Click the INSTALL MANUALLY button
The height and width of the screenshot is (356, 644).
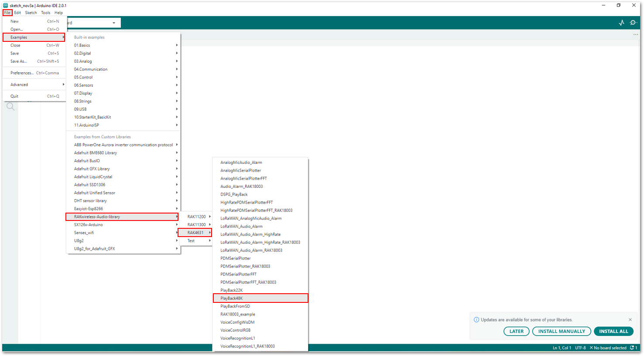pos(562,331)
